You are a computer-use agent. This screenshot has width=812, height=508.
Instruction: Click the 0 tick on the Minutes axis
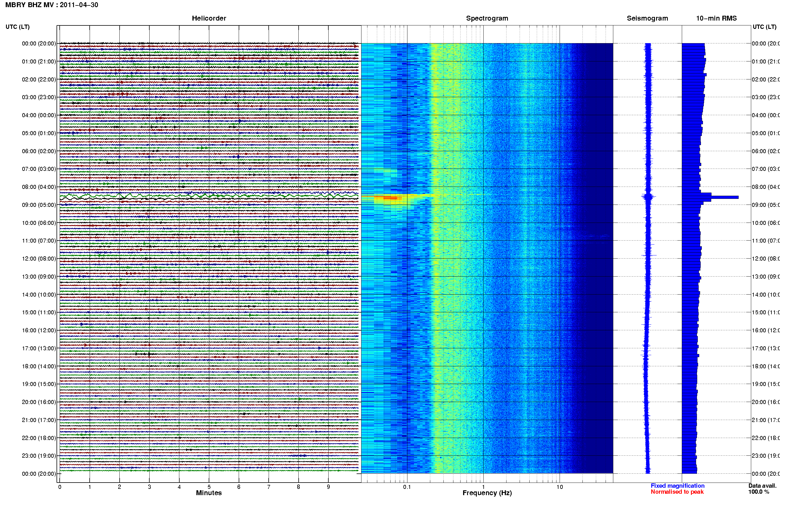[x=60, y=487]
